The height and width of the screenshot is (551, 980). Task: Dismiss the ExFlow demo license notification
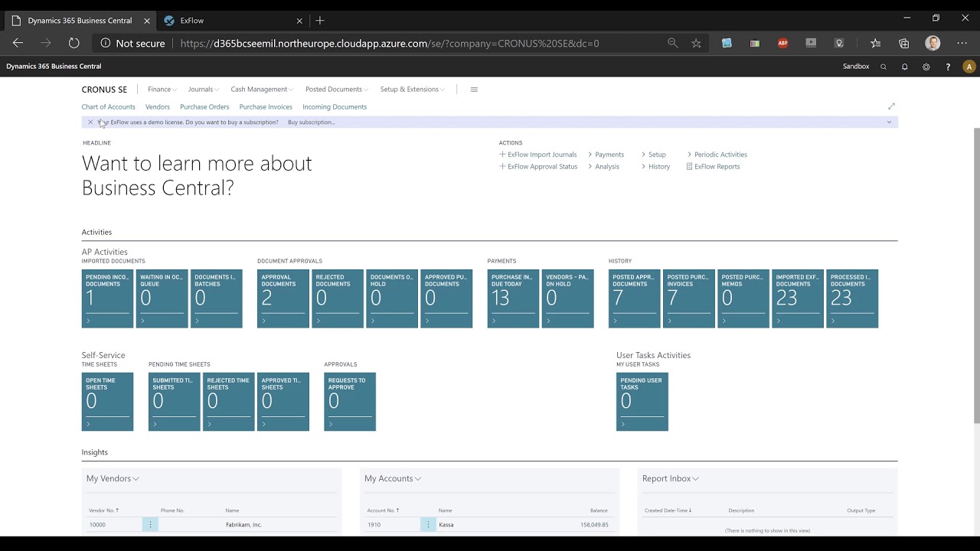click(x=90, y=122)
